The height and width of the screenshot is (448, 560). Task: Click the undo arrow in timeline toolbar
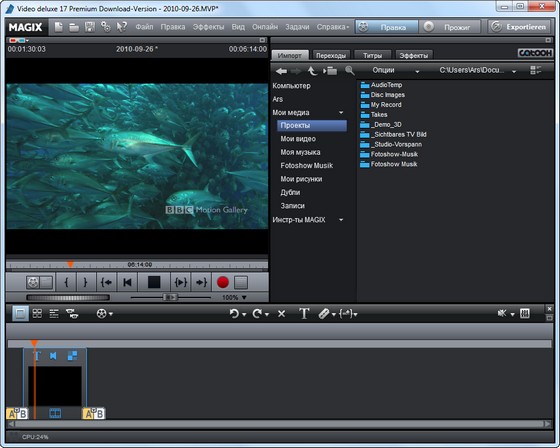(234, 314)
